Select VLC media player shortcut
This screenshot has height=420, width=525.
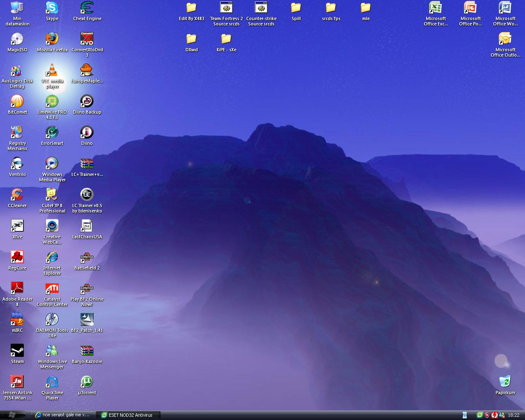coord(52,76)
